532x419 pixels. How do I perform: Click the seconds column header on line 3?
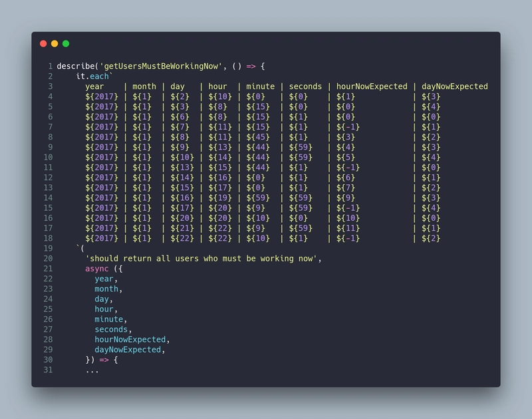pos(305,86)
